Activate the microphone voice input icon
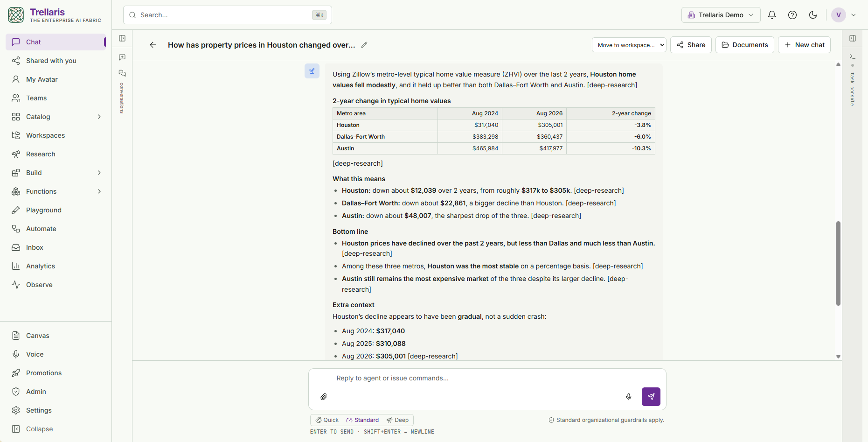This screenshot has width=868, height=442. click(x=629, y=397)
